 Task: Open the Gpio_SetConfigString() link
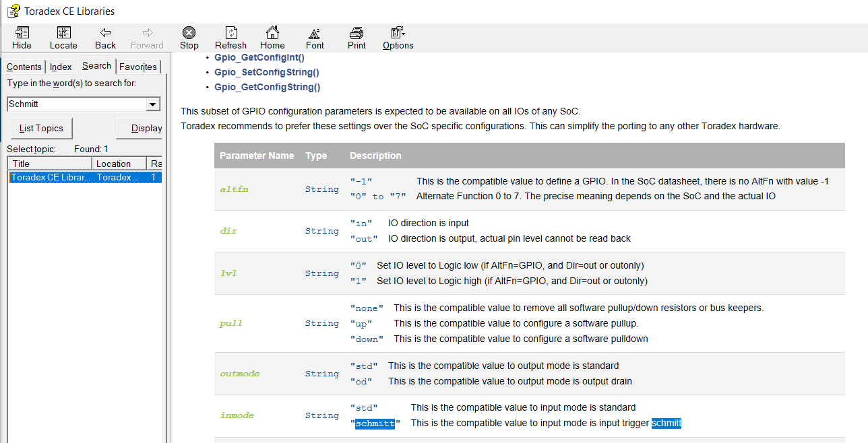267,72
